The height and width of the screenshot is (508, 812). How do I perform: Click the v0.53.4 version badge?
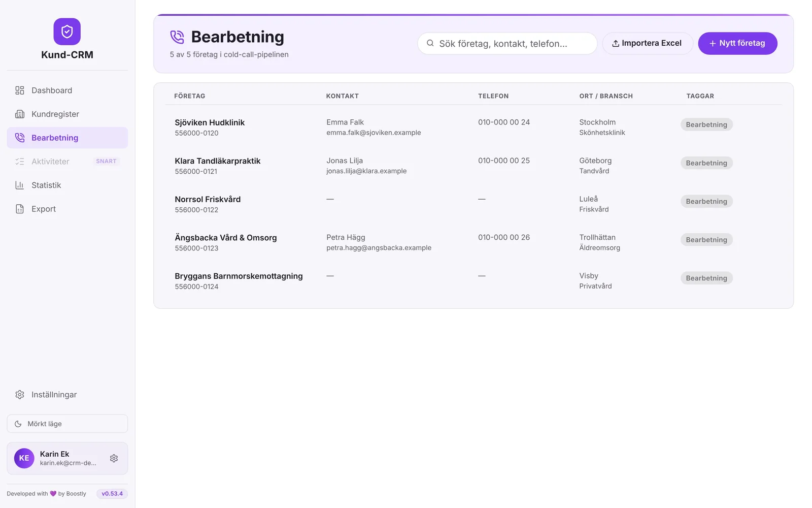pos(112,494)
